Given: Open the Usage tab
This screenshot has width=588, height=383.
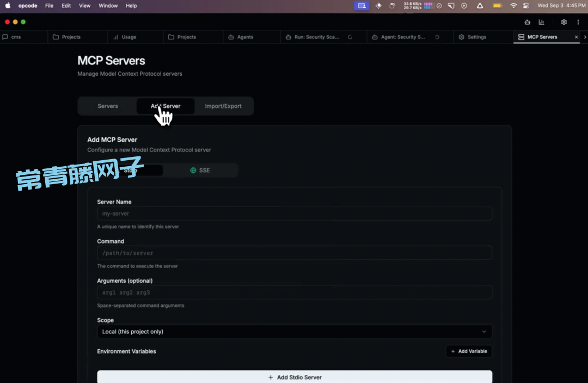Looking at the screenshot, I should click(x=128, y=37).
